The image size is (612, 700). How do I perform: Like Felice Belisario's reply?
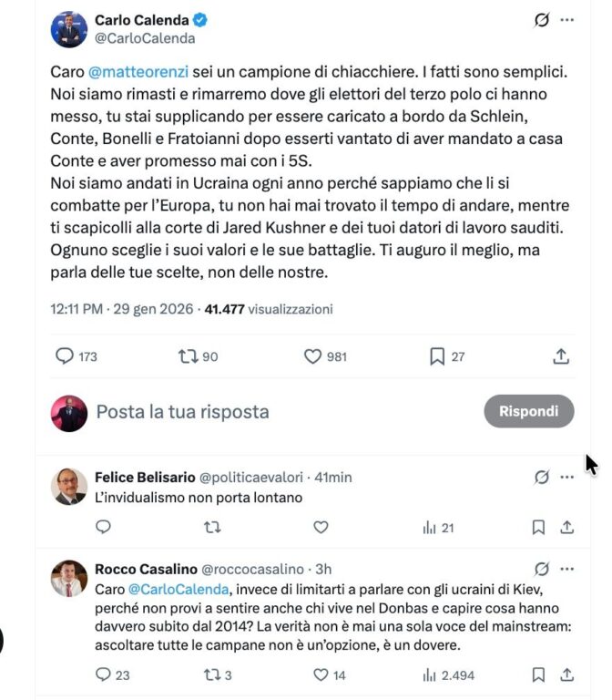click(321, 527)
